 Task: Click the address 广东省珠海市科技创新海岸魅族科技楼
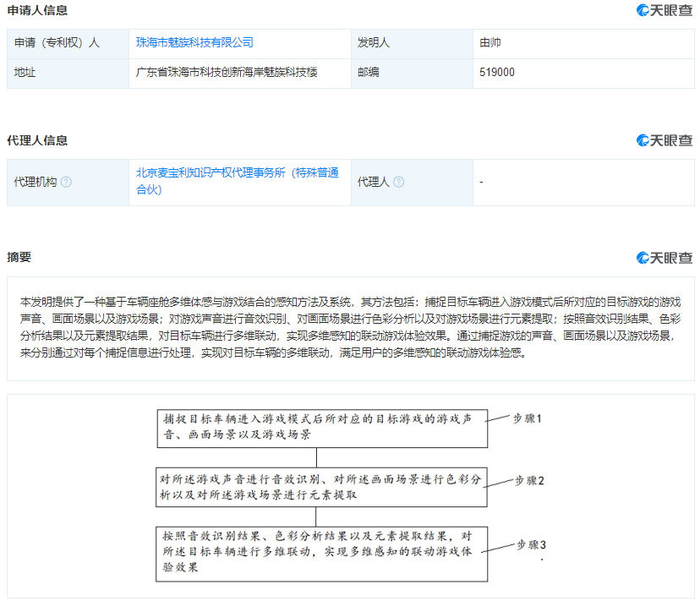pos(227,73)
